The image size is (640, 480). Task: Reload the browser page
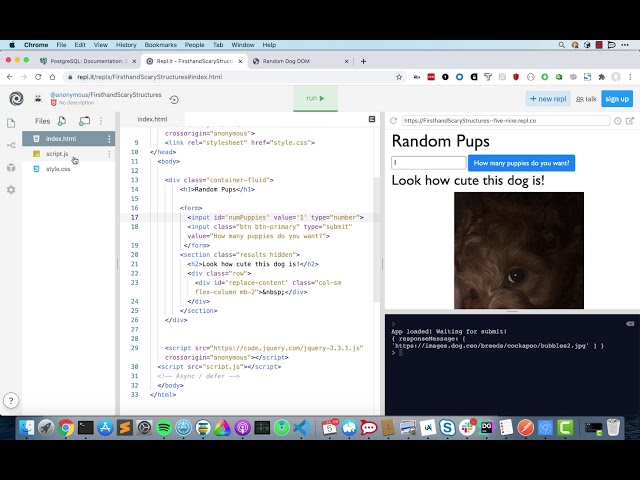pos(38,77)
